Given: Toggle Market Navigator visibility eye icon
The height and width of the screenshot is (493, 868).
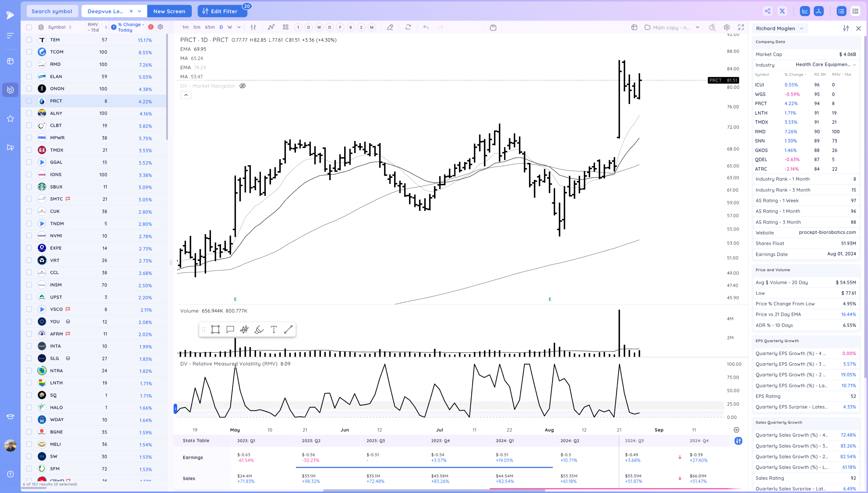Looking at the screenshot, I should coord(243,86).
